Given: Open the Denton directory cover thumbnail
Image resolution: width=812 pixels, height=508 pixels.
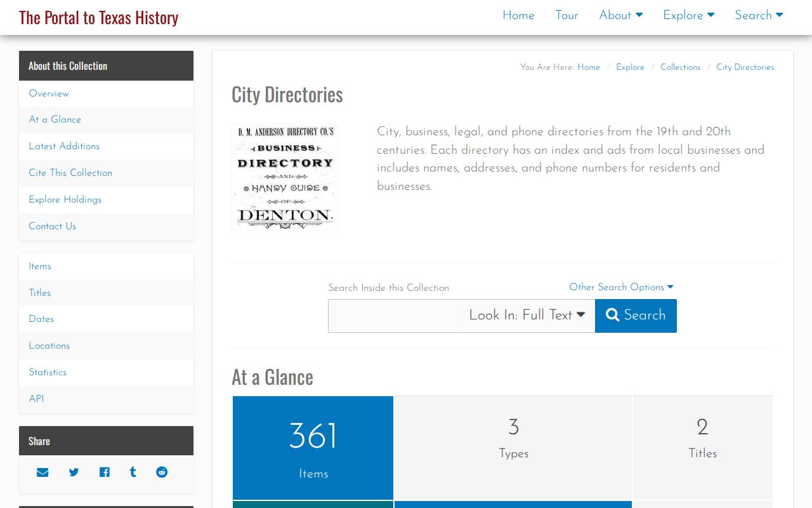Looking at the screenshot, I should (285, 177).
